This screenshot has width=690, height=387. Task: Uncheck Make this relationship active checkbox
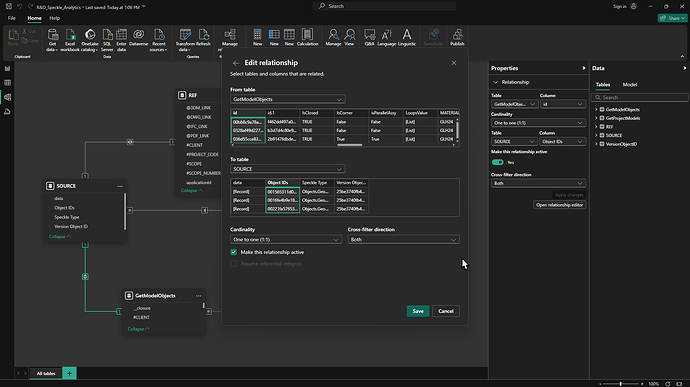pyautogui.click(x=234, y=252)
